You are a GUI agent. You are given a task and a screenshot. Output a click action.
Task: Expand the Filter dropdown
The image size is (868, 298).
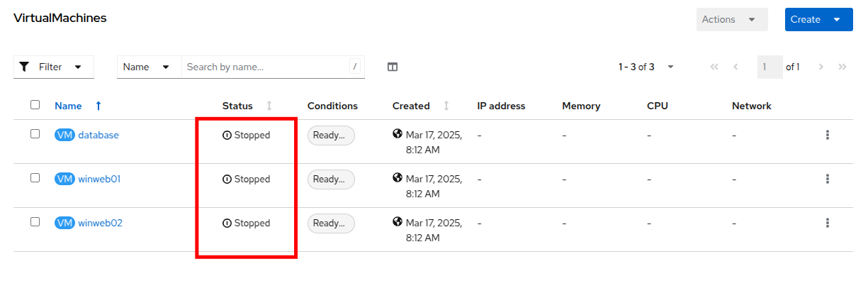(53, 67)
